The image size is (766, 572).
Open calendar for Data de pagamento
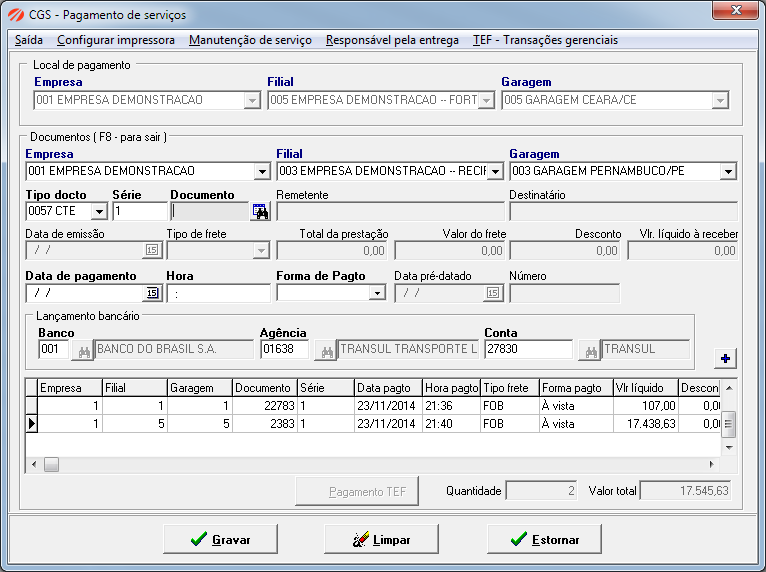[152, 293]
